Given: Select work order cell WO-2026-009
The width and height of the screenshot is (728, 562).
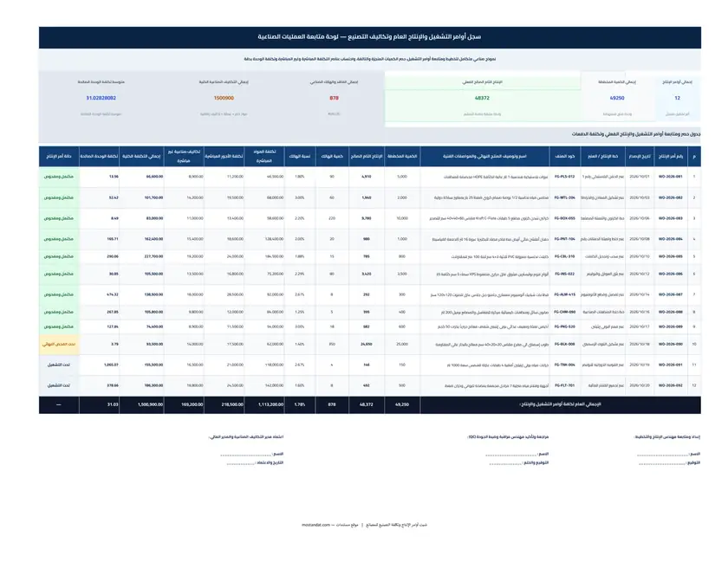Looking at the screenshot, I should [670, 326].
